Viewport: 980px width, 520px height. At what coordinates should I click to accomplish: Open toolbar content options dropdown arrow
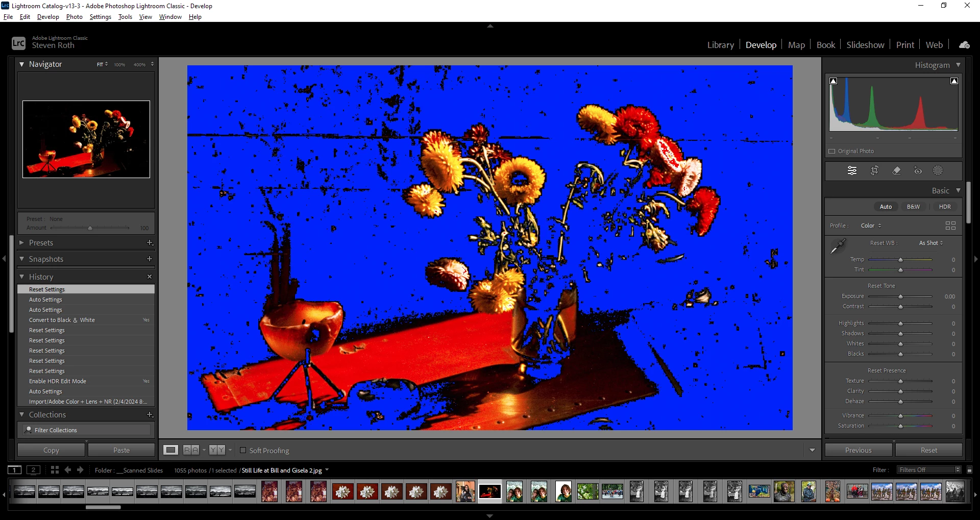812,450
